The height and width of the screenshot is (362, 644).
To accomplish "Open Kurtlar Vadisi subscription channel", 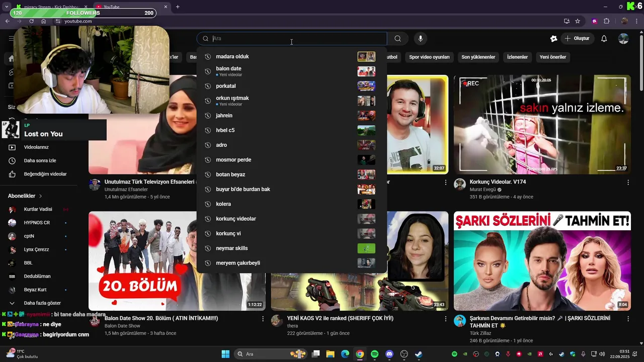I will tap(38, 209).
